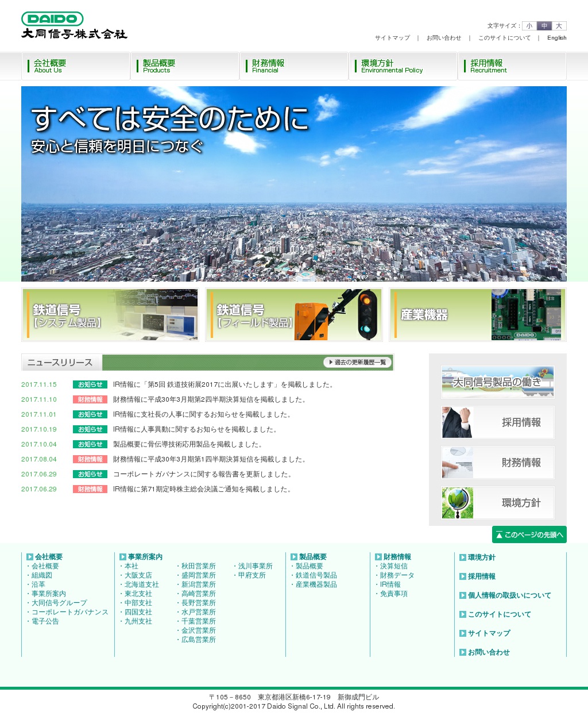Screen dimensions: 588x727
Task: View past update history (過去の更新履歴一覧)
Action: coord(357,363)
